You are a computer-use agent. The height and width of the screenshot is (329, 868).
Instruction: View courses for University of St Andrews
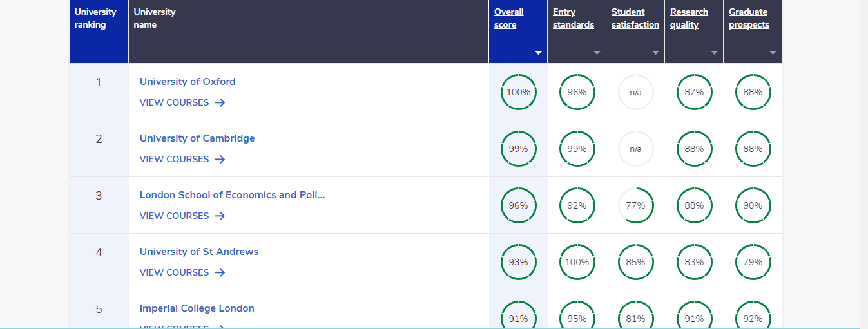coord(182,272)
